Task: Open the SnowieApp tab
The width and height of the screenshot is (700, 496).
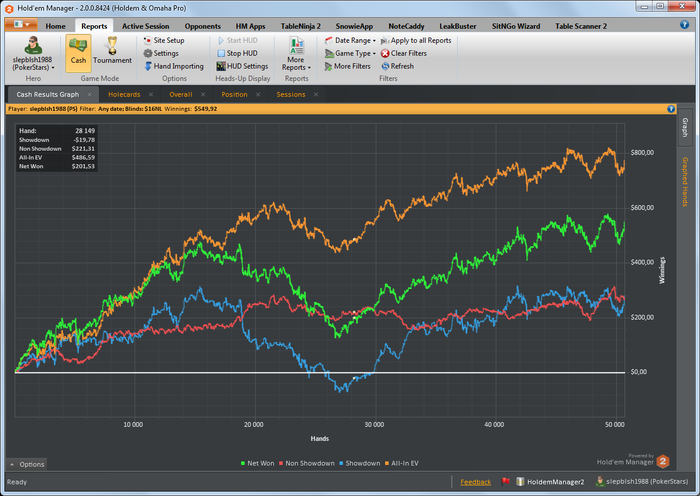Action: point(354,26)
